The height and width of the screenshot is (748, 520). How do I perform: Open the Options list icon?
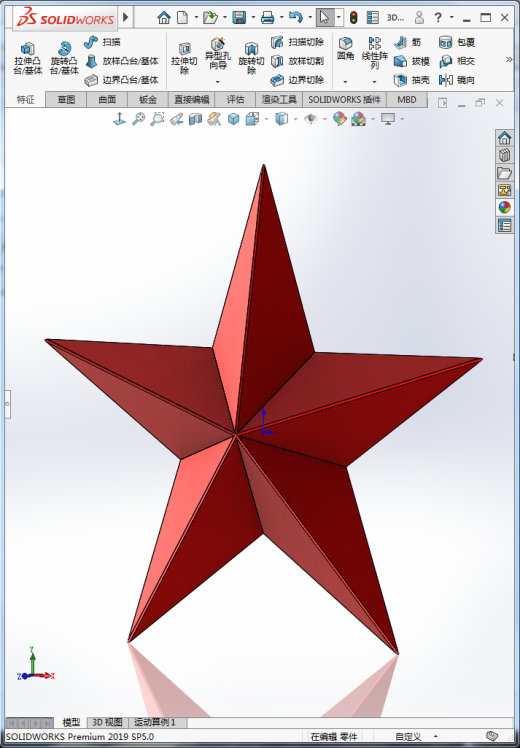click(373, 18)
